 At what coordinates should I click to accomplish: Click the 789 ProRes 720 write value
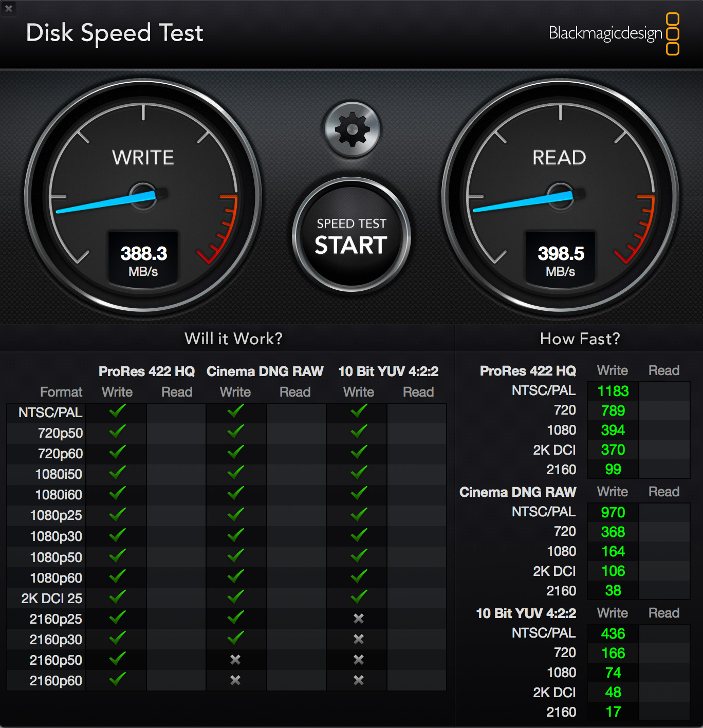click(x=613, y=411)
